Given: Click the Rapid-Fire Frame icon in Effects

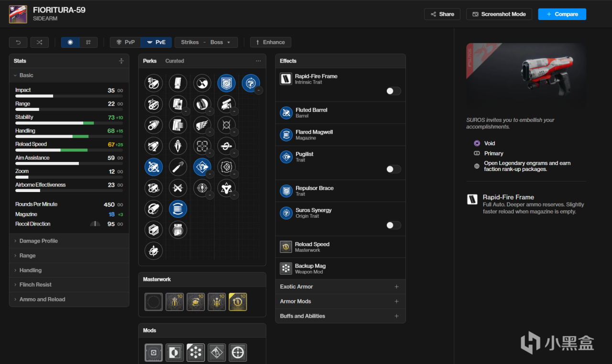Looking at the screenshot, I should [x=286, y=79].
